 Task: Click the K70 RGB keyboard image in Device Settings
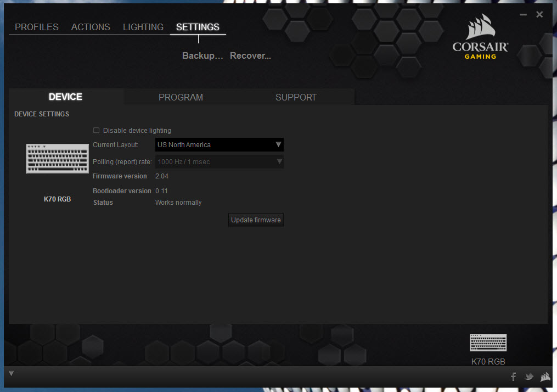58,159
